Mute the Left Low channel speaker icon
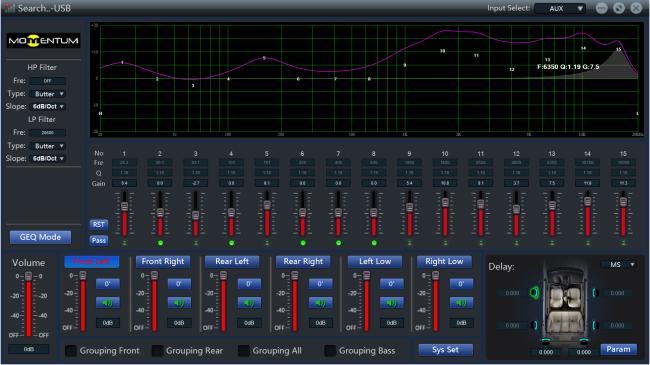The image size is (650, 365). coord(391,303)
